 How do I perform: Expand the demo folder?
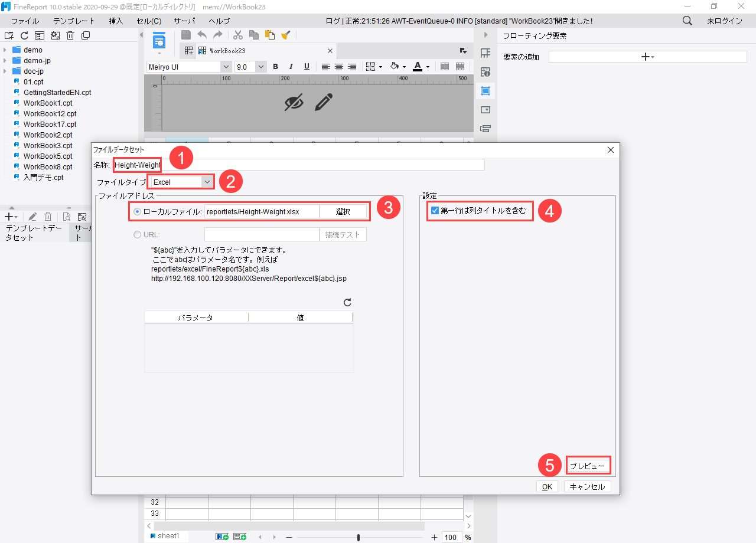[5, 50]
